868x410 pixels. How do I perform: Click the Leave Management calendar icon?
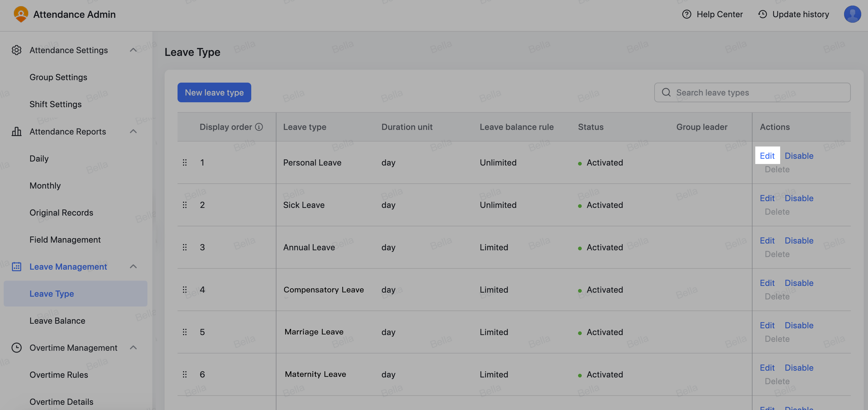[17, 266]
